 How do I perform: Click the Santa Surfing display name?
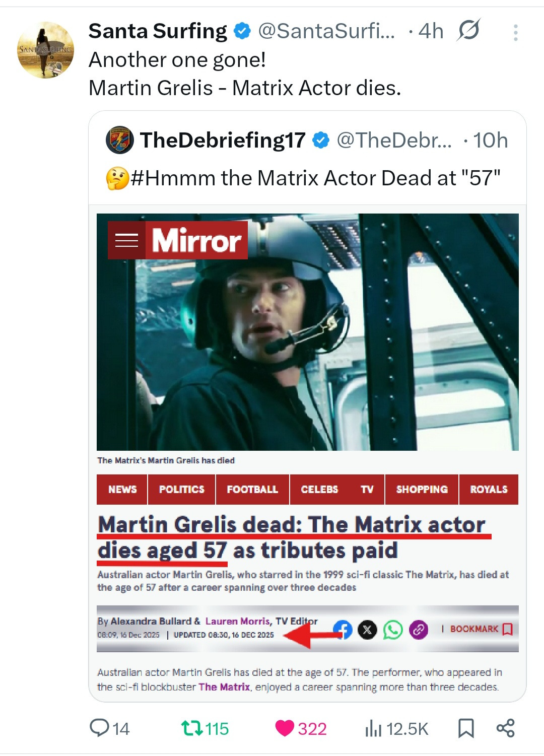158,31
